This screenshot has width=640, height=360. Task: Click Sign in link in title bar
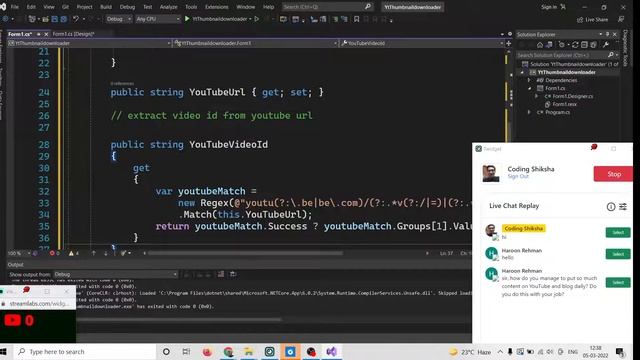click(549, 7)
